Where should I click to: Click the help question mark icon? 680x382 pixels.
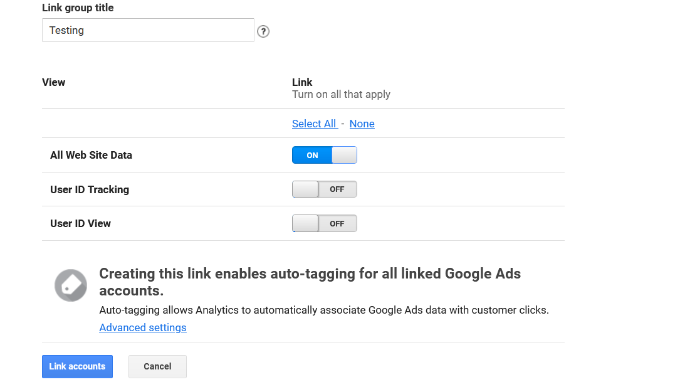[263, 31]
